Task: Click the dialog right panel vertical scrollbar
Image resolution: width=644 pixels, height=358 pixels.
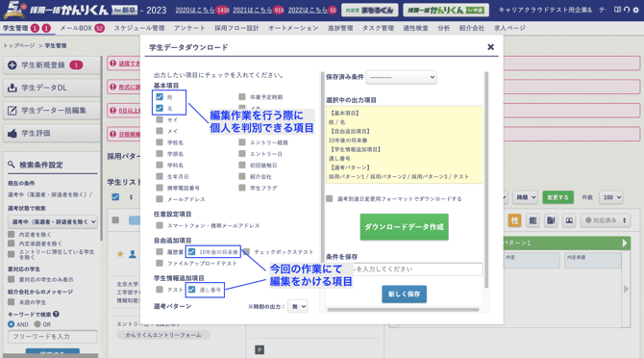Action: coord(486,180)
